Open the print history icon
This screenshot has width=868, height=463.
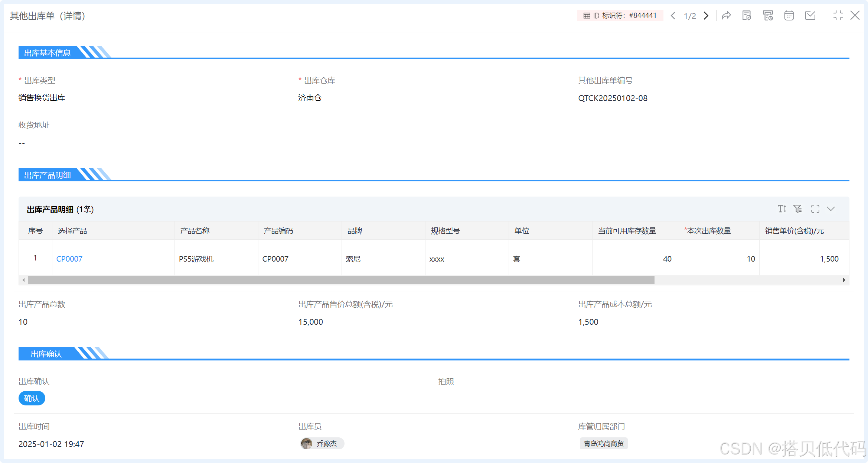point(768,16)
